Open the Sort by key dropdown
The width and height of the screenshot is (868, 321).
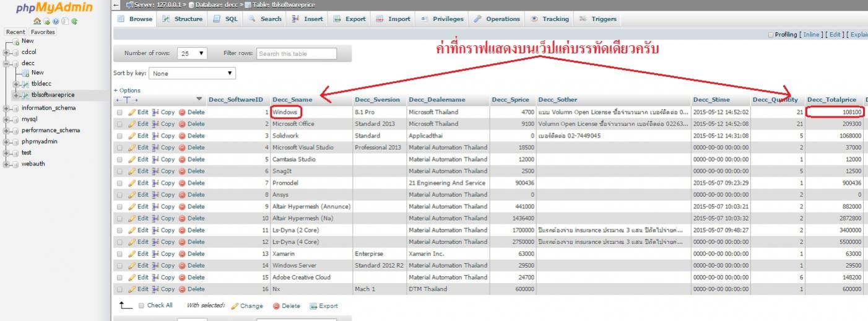coord(193,73)
